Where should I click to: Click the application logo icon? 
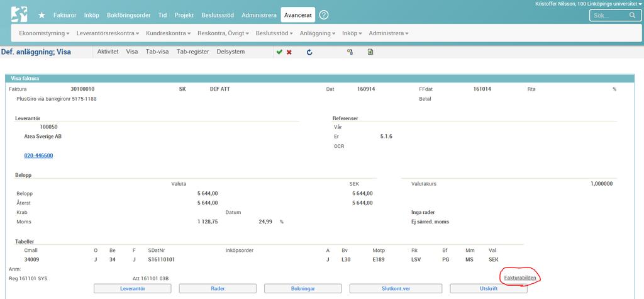(19, 14)
